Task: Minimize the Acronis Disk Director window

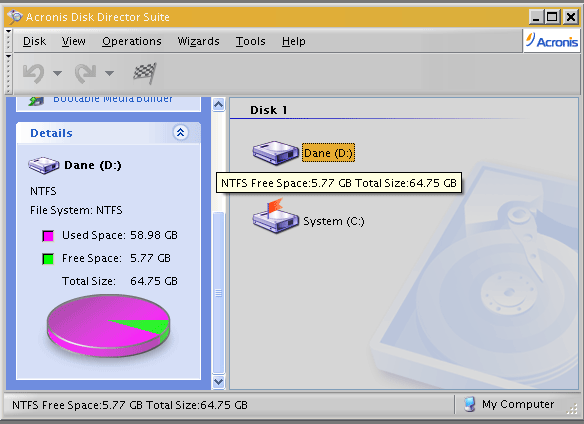Action: point(536,17)
